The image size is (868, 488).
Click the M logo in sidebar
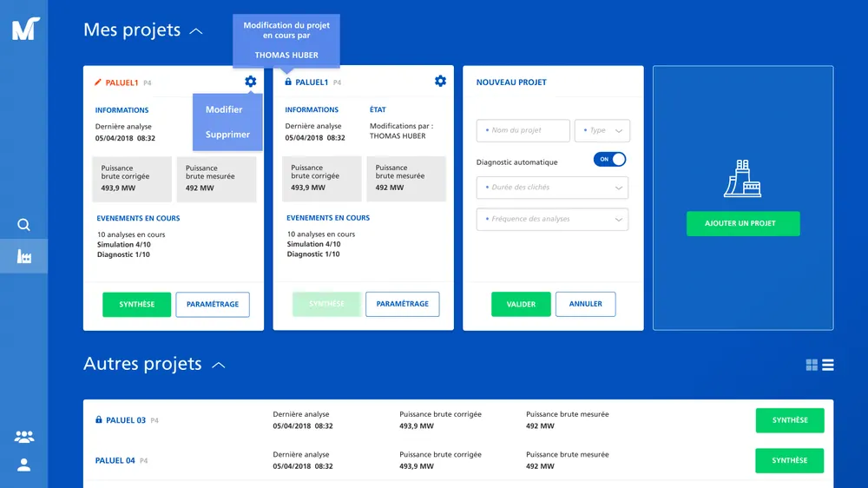(x=25, y=29)
